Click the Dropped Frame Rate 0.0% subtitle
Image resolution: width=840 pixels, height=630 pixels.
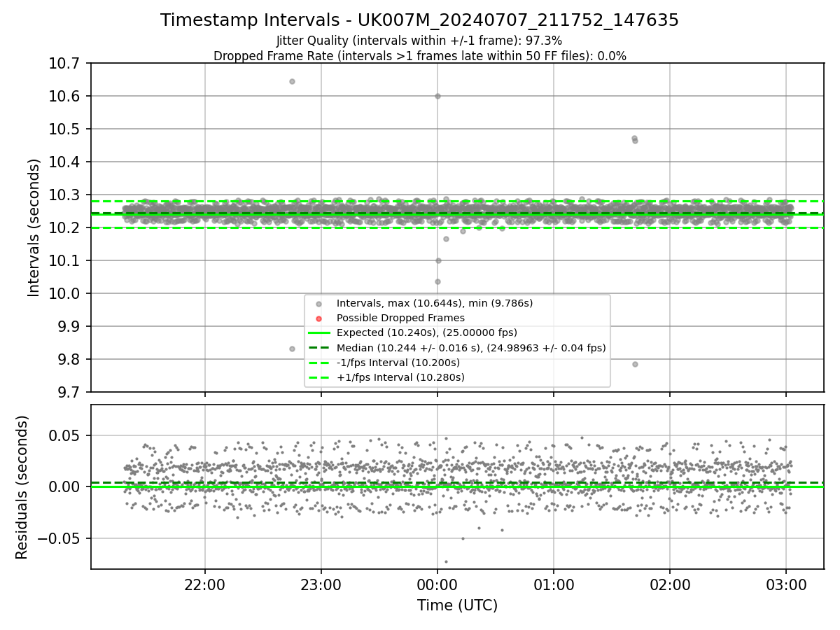pos(419,56)
